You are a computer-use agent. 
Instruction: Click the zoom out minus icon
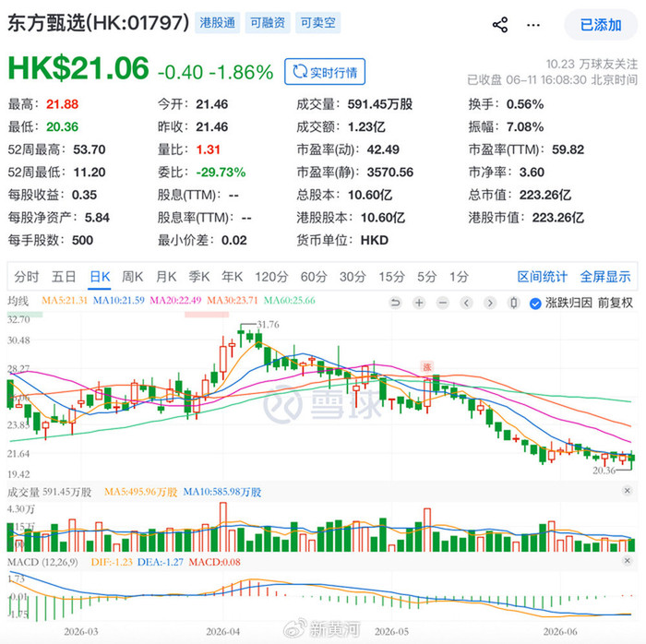pyautogui.click(x=442, y=304)
